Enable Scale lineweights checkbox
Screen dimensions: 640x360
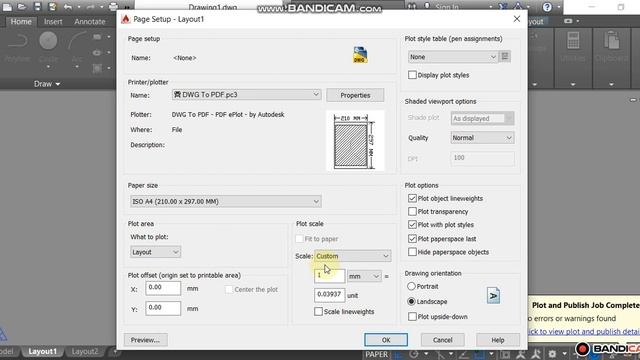[x=318, y=311]
